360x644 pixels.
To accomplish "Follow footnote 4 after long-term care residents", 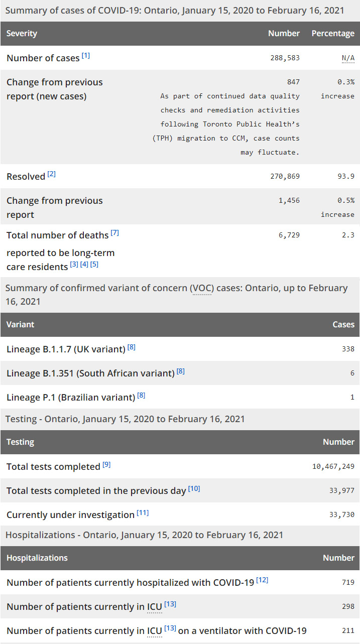I will point(84,264).
